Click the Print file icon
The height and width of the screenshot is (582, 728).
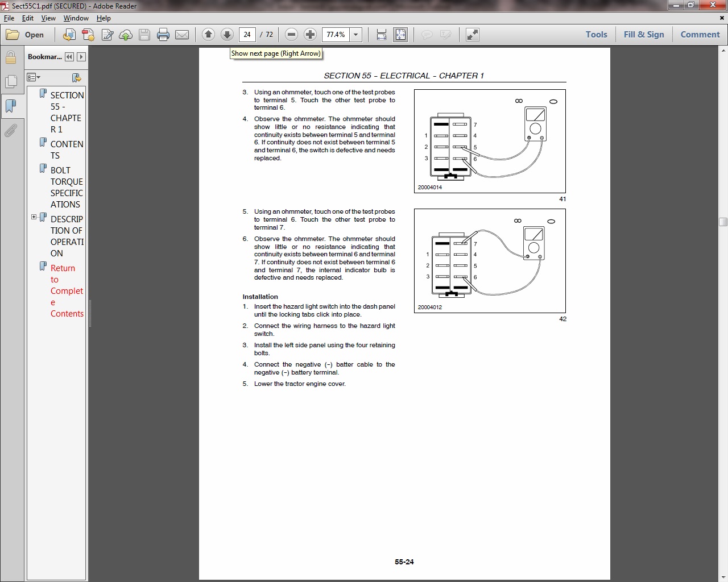click(x=163, y=35)
